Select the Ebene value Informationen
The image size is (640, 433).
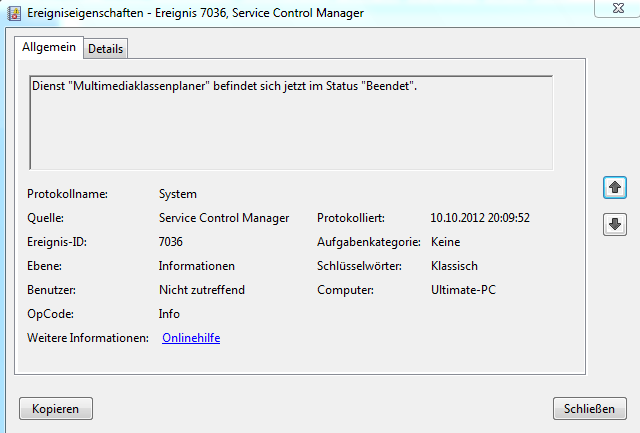[x=197, y=266]
